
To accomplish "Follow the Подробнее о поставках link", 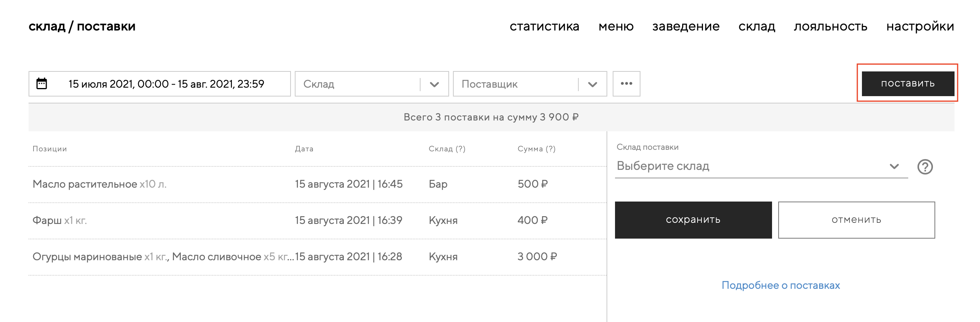I will [x=781, y=285].
